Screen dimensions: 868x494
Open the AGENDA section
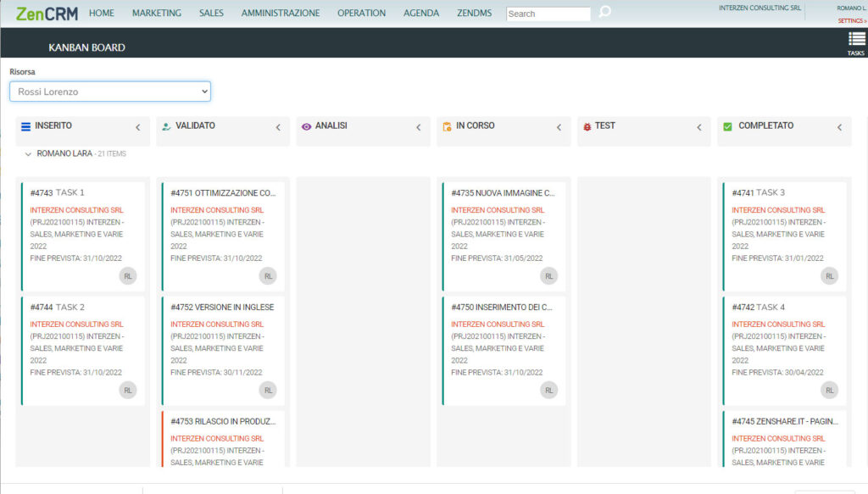click(x=421, y=13)
